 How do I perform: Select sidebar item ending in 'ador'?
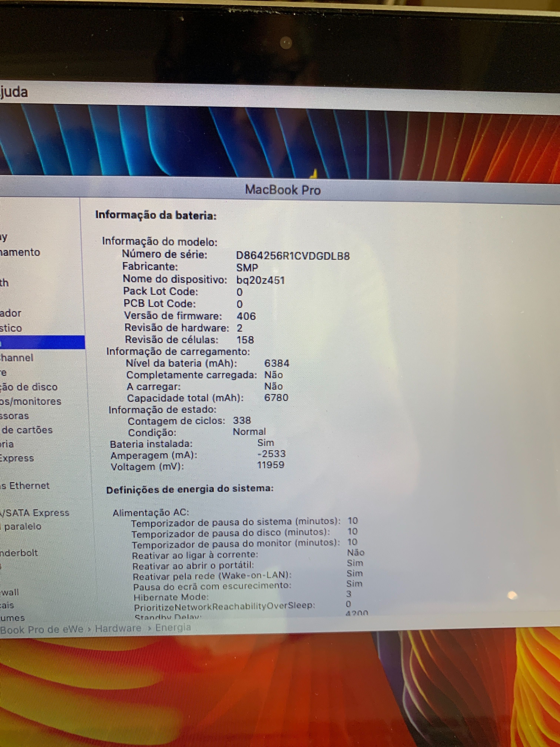(11, 313)
